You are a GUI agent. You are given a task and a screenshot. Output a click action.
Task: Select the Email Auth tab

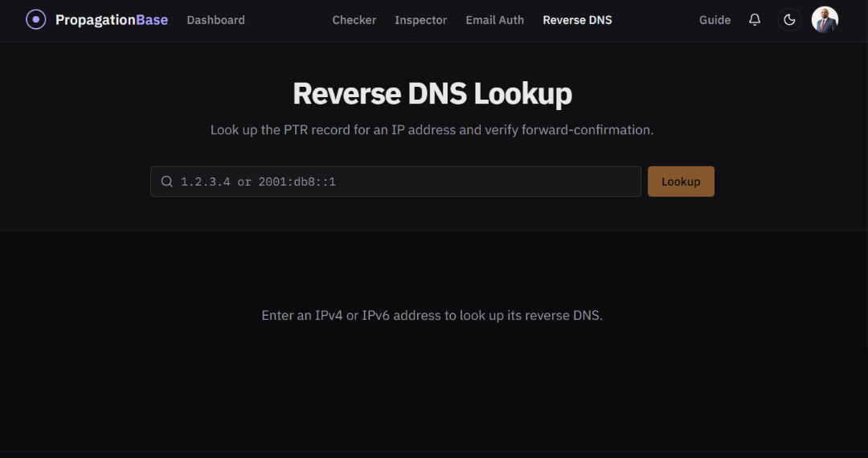495,20
